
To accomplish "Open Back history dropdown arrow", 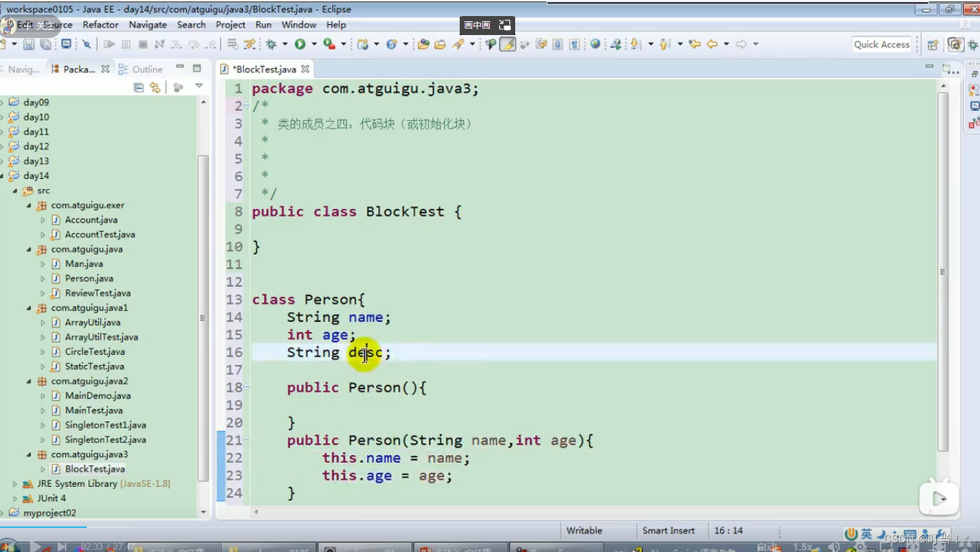I will [726, 45].
